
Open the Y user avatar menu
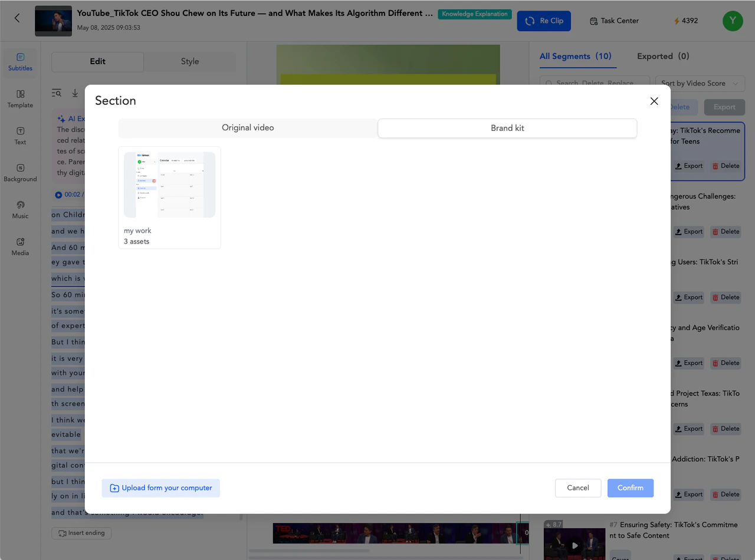[x=733, y=21]
